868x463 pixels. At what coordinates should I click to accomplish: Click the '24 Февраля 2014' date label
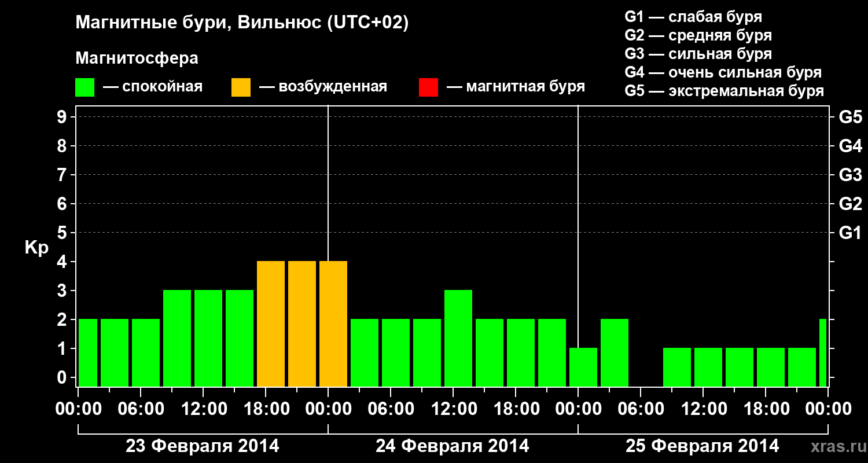click(453, 446)
